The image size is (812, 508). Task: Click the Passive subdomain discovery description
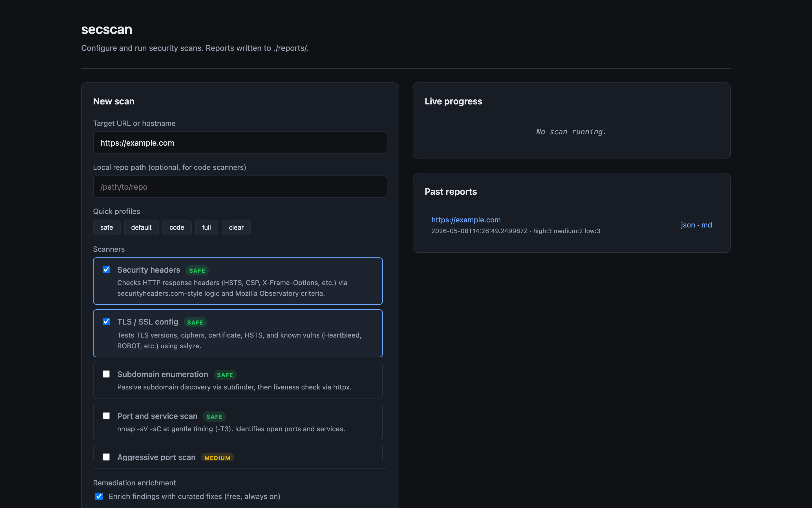pos(234,387)
